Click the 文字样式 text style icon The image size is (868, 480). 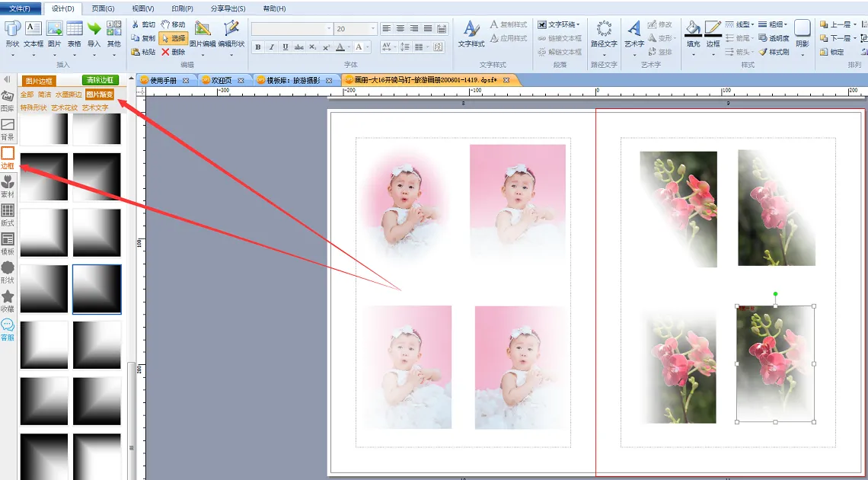pos(471,34)
